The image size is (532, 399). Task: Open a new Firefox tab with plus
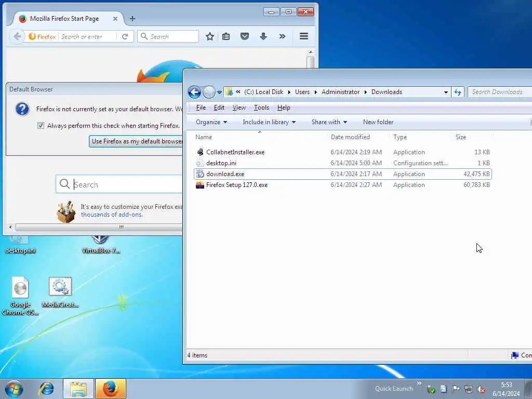[132, 19]
